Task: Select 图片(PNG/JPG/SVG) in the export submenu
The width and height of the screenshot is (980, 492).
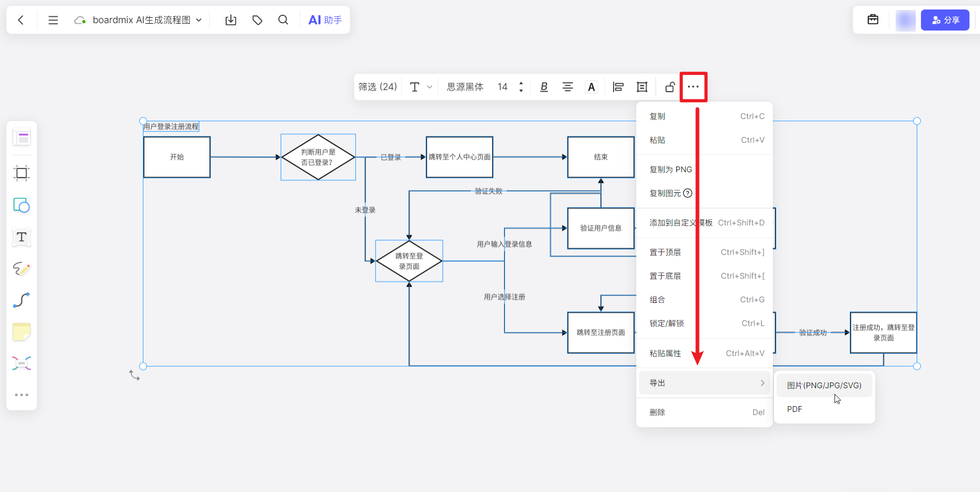Action: (x=824, y=385)
